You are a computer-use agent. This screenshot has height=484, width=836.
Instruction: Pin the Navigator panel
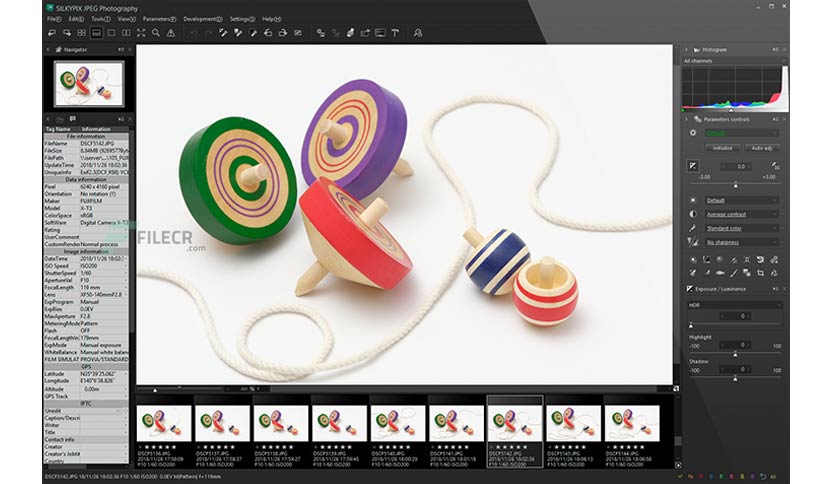[x=121, y=50]
